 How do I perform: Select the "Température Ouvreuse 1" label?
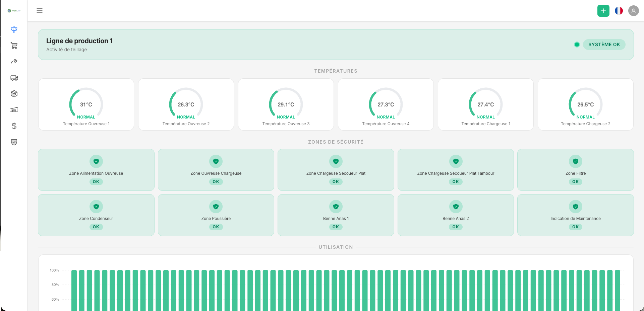tap(86, 124)
